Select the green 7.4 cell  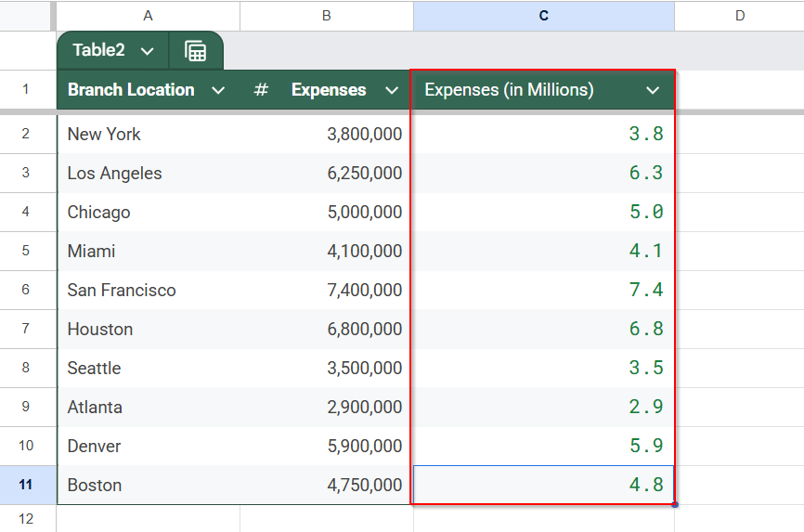543,290
